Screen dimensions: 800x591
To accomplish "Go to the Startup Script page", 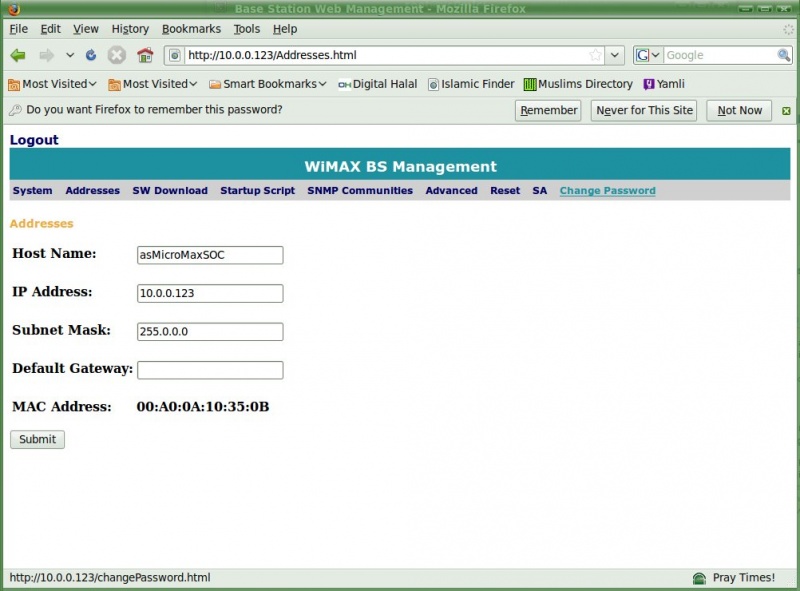I will coord(258,190).
